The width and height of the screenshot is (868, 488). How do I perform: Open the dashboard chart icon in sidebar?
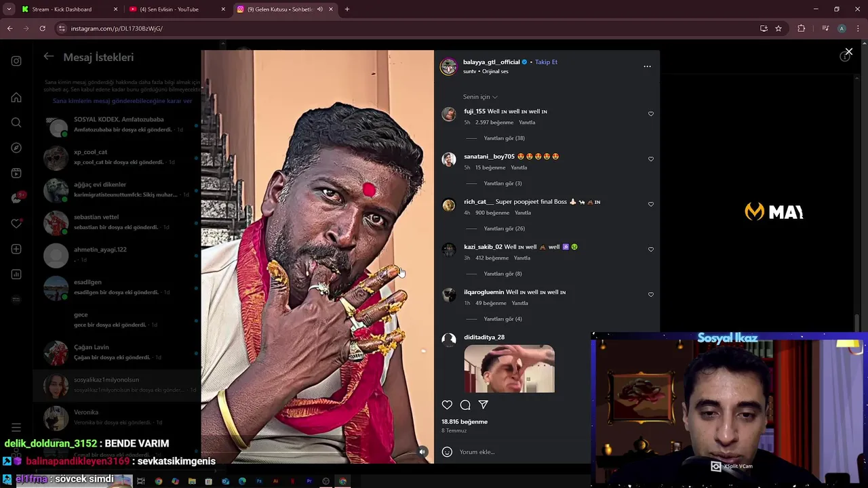coord(16,274)
